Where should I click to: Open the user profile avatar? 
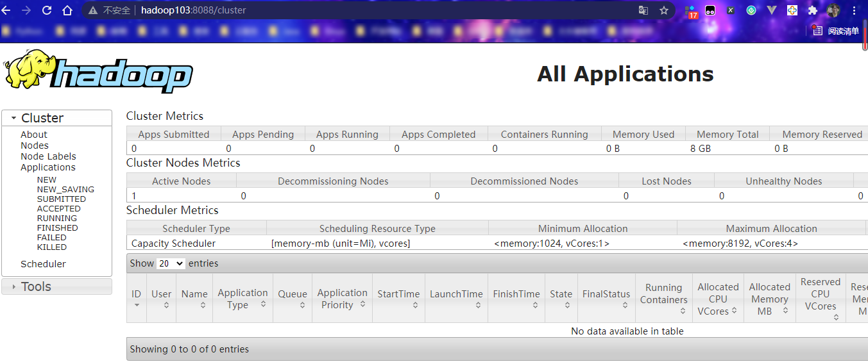[833, 10]
